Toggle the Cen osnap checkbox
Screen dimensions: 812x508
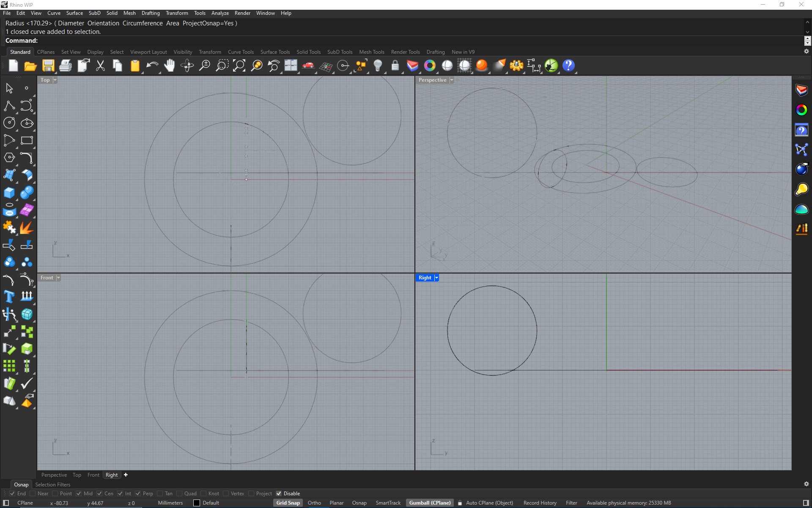[99, 494]
